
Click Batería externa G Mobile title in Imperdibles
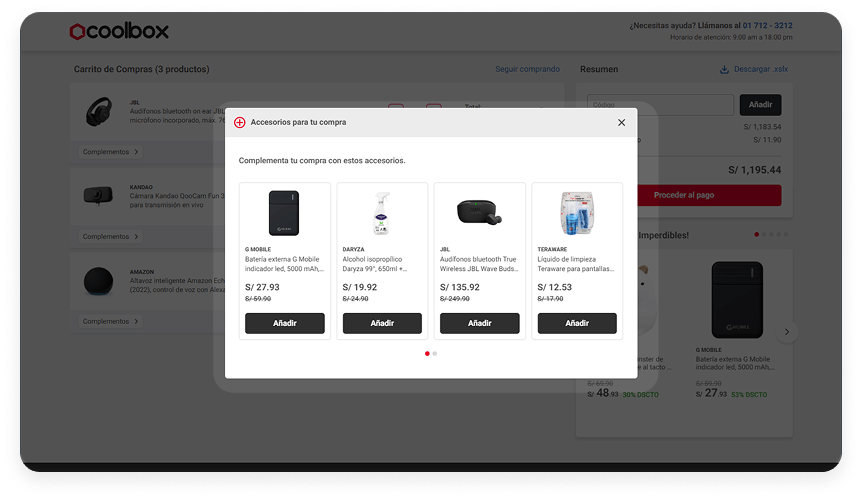pos(735,363)
